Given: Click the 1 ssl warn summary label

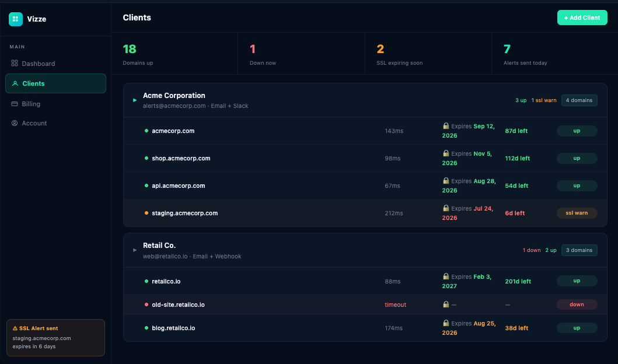Looking at the screenshot, I should [x=544, y=100].
